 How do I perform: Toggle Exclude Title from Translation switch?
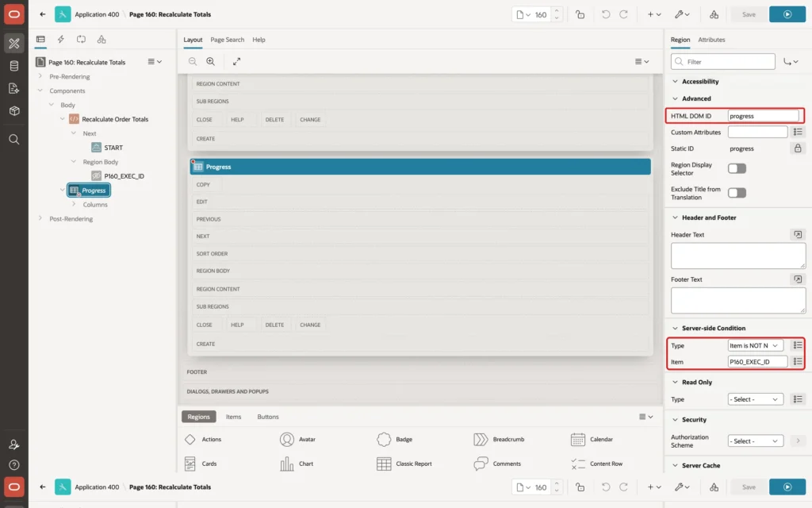tap(737, 193)
